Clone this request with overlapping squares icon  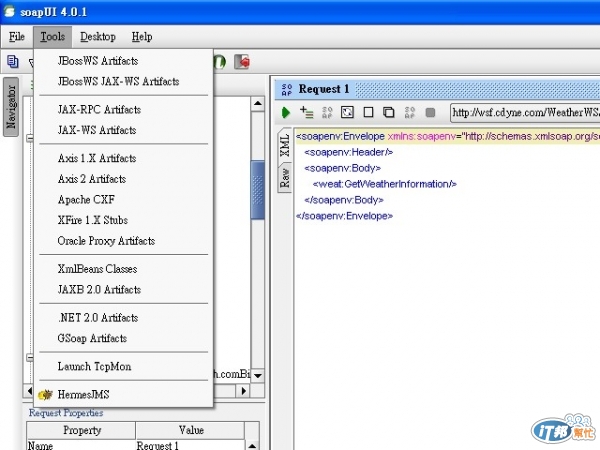(x=389, y=112)
